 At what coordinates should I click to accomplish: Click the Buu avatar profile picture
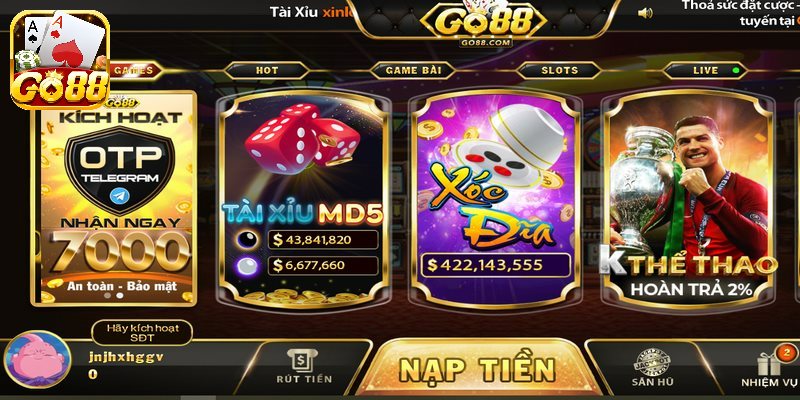pyautogui.click(x=37, y=360)
